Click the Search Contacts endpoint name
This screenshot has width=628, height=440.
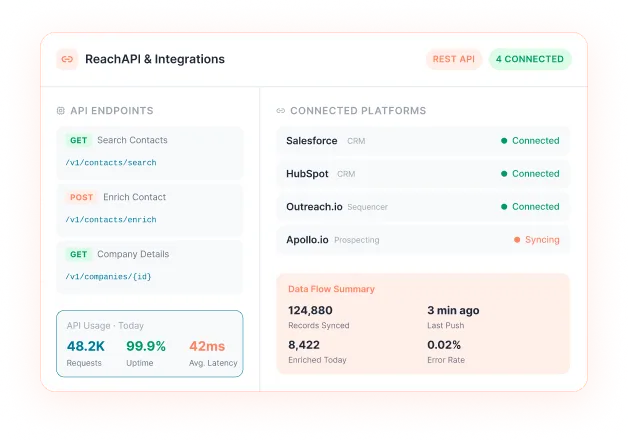132,140
